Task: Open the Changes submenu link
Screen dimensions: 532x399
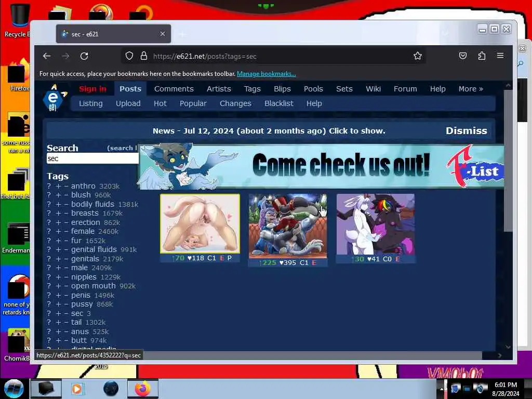Action: click(x=235, y=103)
